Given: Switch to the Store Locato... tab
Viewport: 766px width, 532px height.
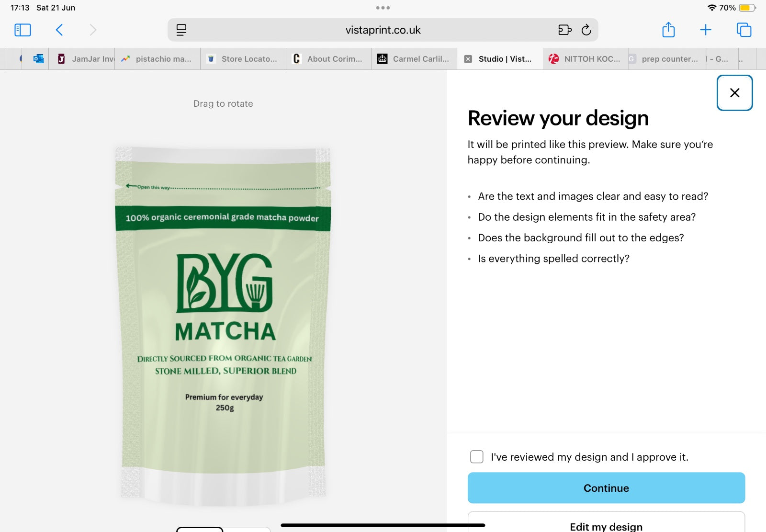Looking at the screenshot, I should pyautogui.click(x=243, y=59).
